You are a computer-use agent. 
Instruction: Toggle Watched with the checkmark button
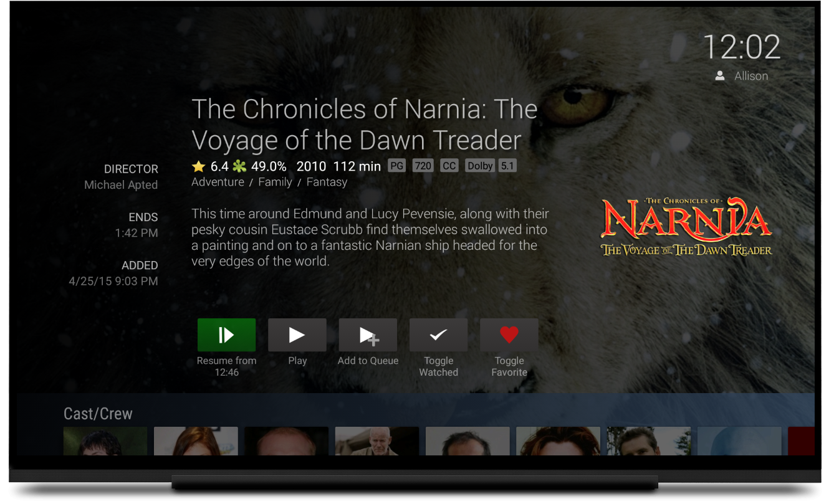pos(438,335)
